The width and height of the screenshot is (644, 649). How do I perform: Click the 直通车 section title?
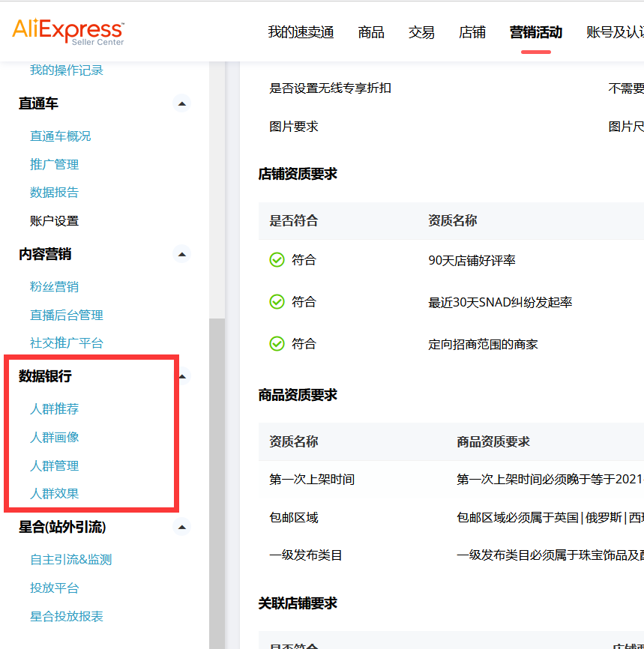click(38, 103)
